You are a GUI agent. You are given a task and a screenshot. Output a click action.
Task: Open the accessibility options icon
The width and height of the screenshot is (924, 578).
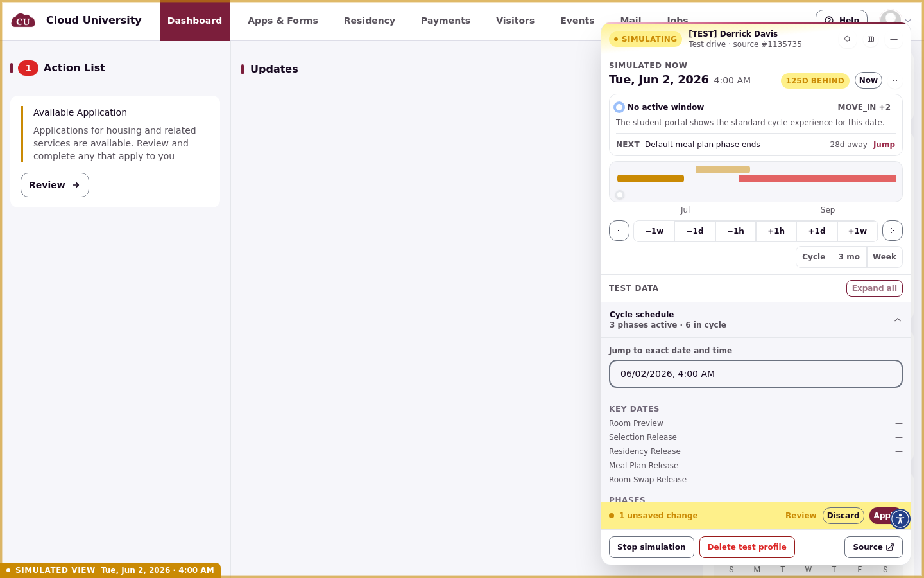tap(900, 519)
